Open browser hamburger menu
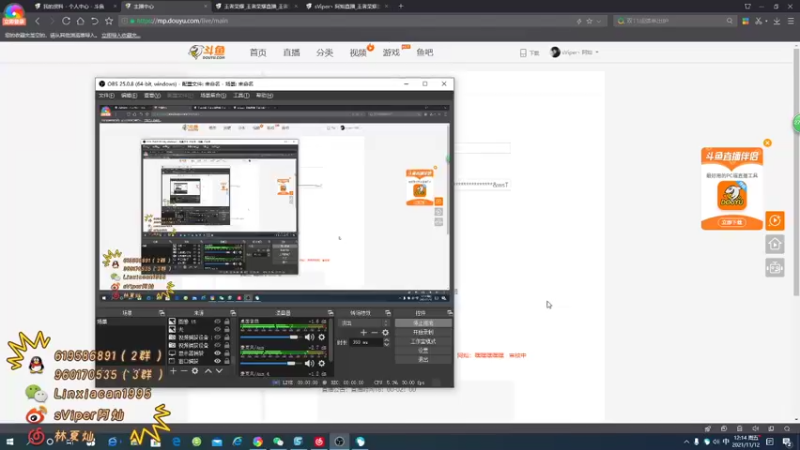 (x=791, y=21)
